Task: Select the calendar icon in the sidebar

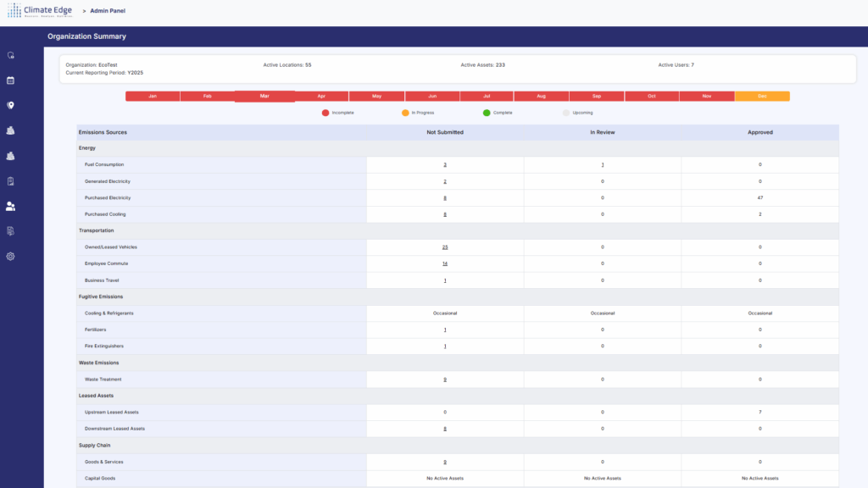Action: pos(10,80)
